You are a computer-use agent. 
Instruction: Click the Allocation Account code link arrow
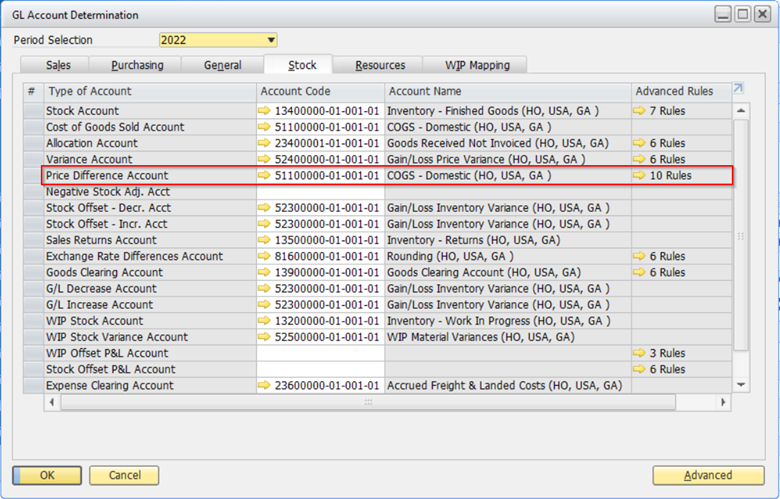[x=264, y=143]
